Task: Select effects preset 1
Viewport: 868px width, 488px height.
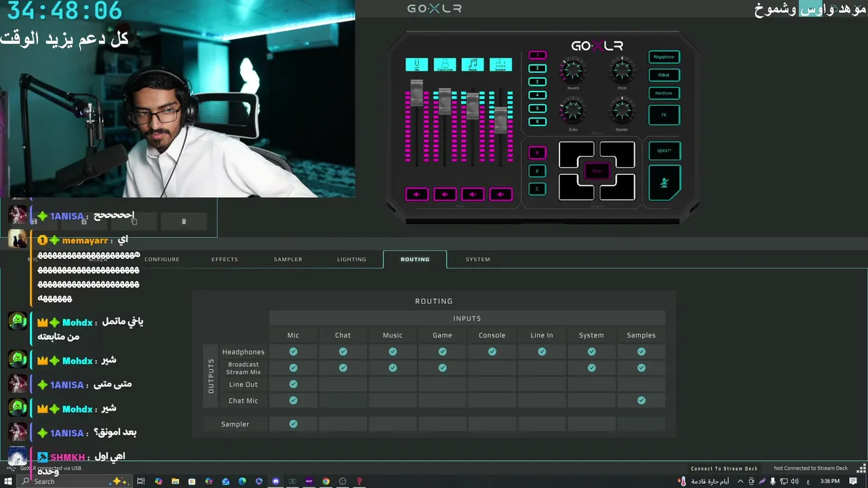Action: [537, 56]
